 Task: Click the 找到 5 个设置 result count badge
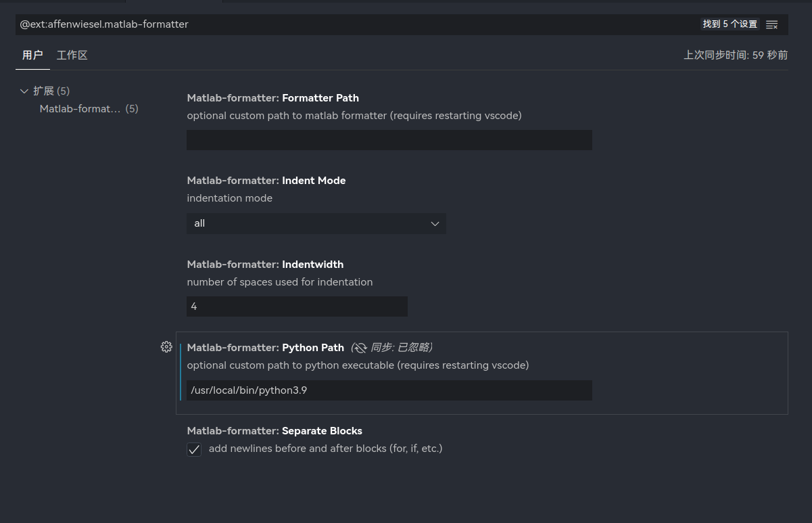pos(730,24)
